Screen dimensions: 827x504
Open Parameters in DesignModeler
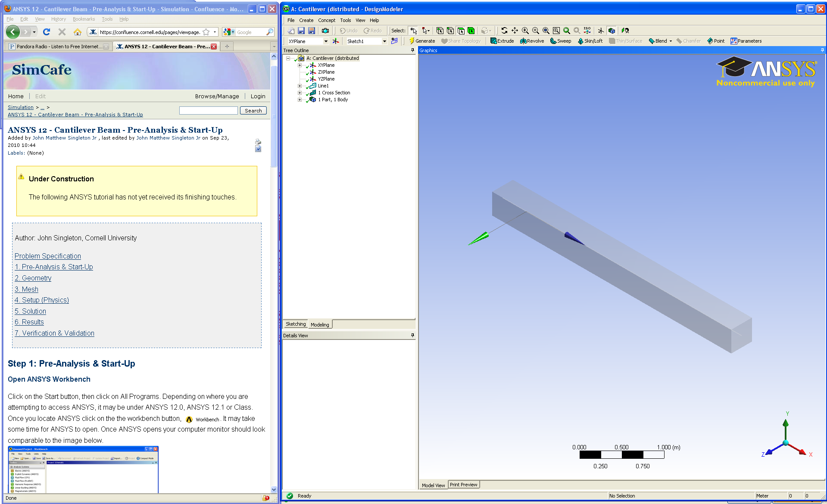[x=746, y=41]
